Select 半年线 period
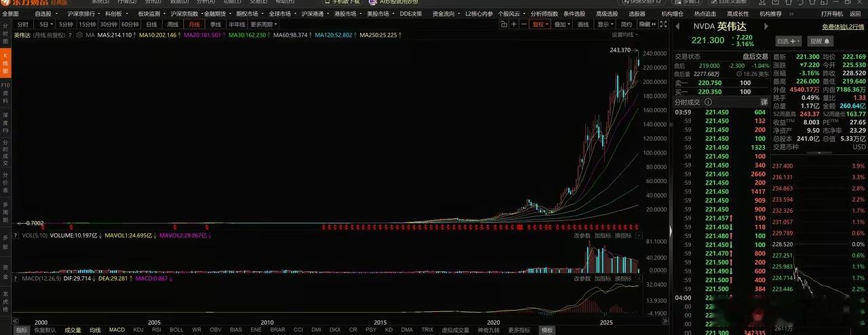Image resolution: width=868 pixels, height=335 pixels. point(237,24)
